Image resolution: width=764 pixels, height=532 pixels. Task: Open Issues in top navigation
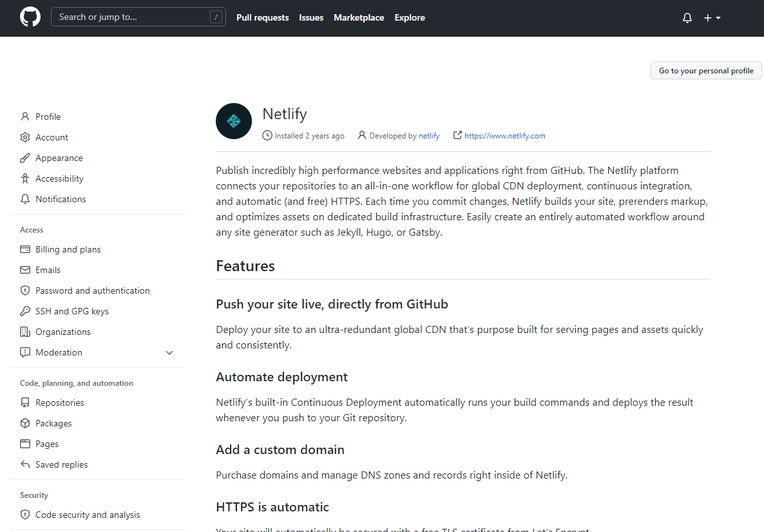coord(311,17)
